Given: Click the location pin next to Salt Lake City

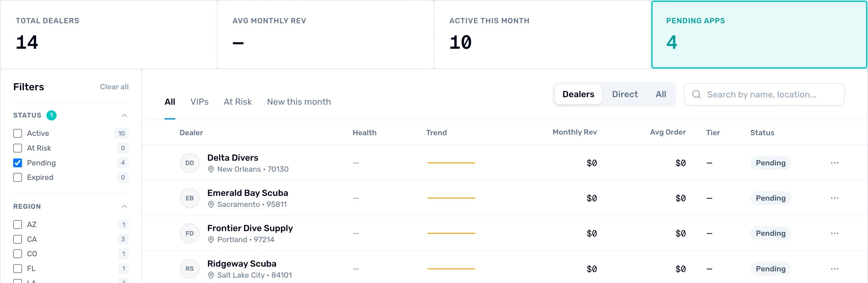Looking at the screenshot, I should click(211, 275).
